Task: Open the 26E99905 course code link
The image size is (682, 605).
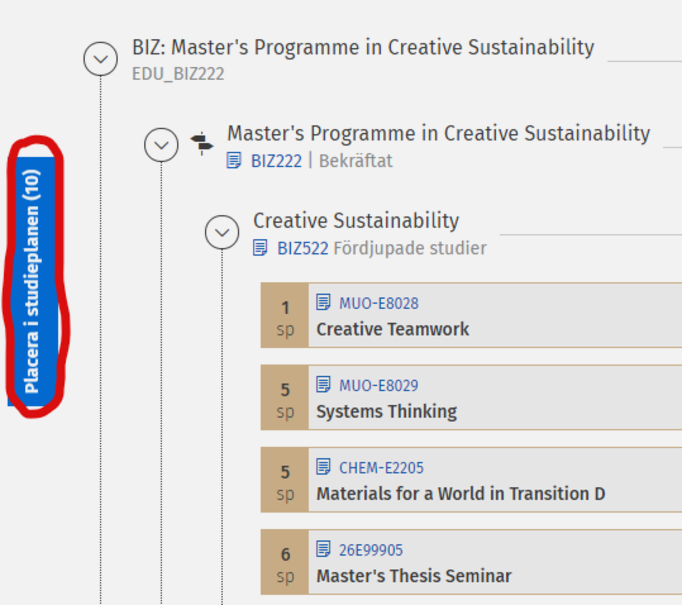Action: (x=371, y=550)
